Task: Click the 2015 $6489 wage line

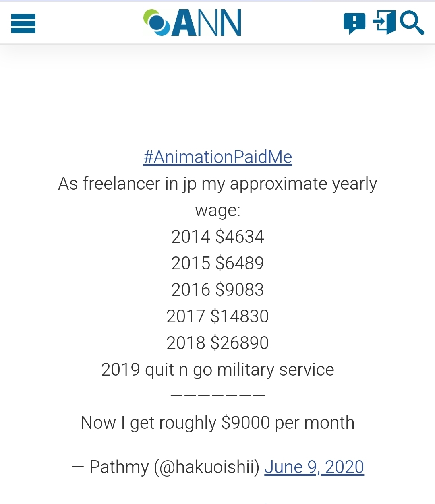Action: 217,263
